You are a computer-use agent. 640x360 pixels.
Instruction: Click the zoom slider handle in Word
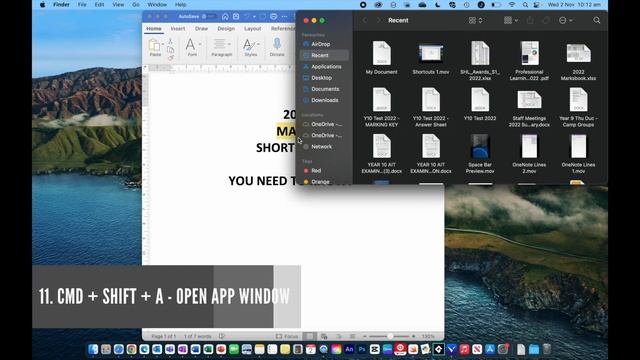pyautogui.click(x=390, y=336)
